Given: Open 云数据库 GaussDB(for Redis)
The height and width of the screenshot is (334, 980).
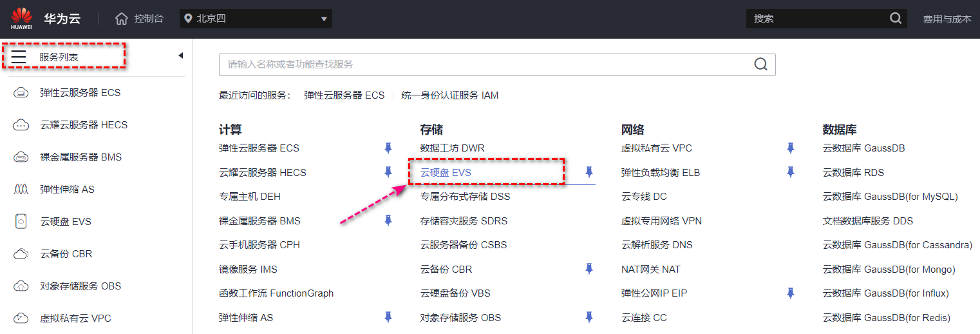Looking at the screenshot, I should point(887,317).
